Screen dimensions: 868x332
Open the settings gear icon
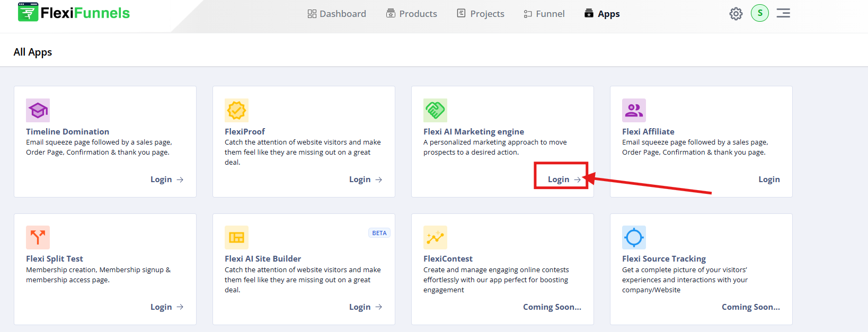[x=736, y=14]
